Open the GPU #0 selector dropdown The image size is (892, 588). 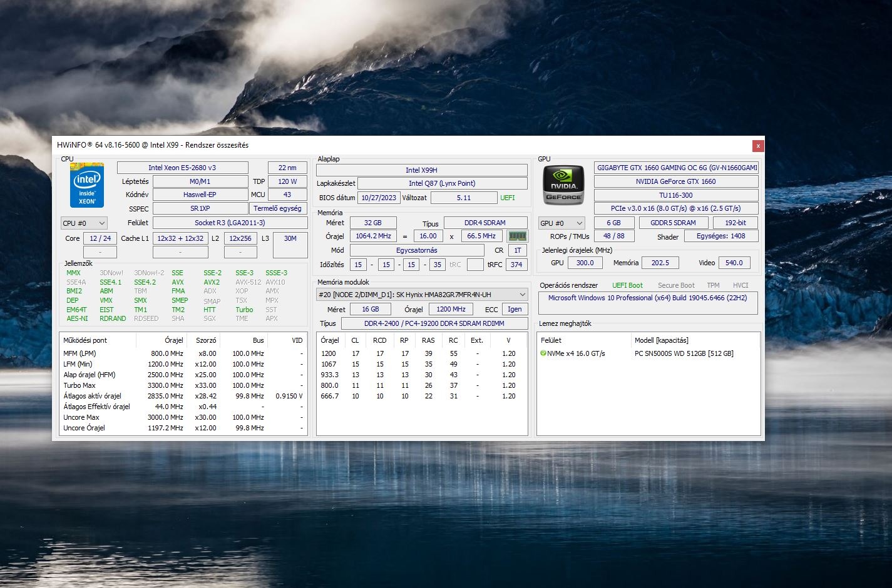click(x=561, y=223)
